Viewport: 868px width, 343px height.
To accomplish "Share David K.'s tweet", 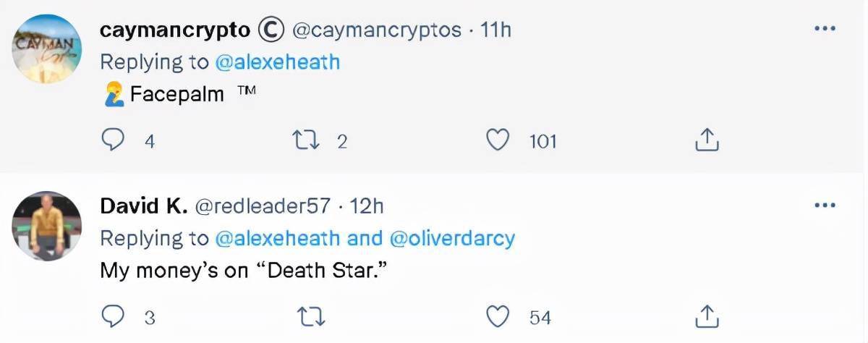I will tap(707, 316).
